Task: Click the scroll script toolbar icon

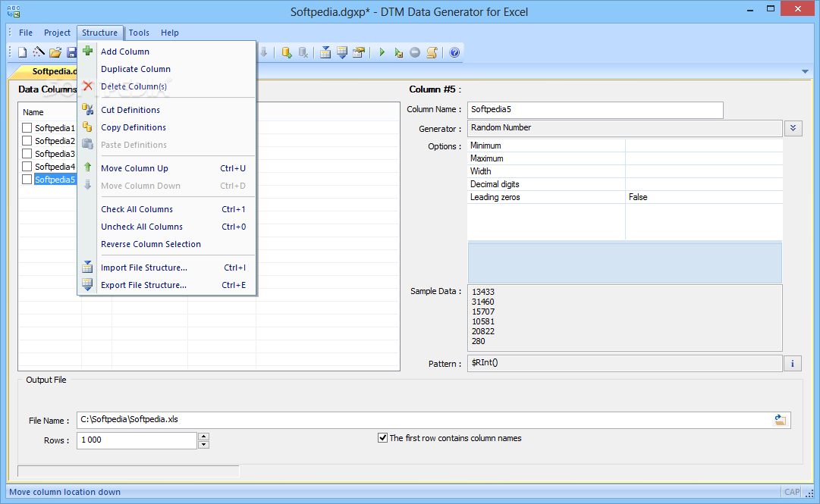Action: coord(432,52)
